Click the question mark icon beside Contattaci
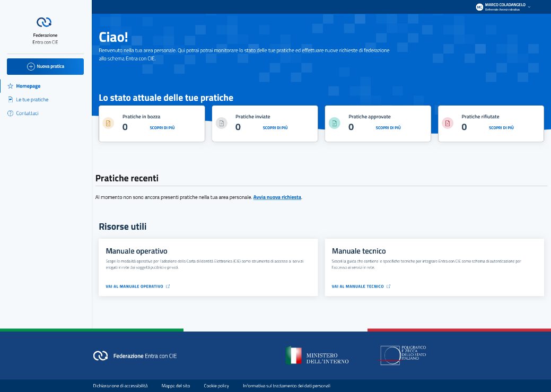 coord(11,113)
